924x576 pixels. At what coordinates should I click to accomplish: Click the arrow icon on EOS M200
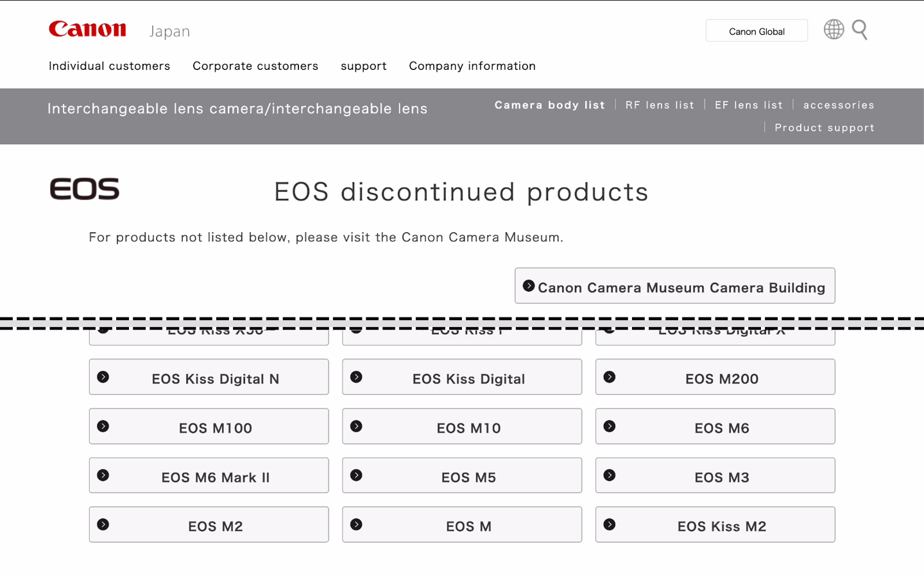610,377
